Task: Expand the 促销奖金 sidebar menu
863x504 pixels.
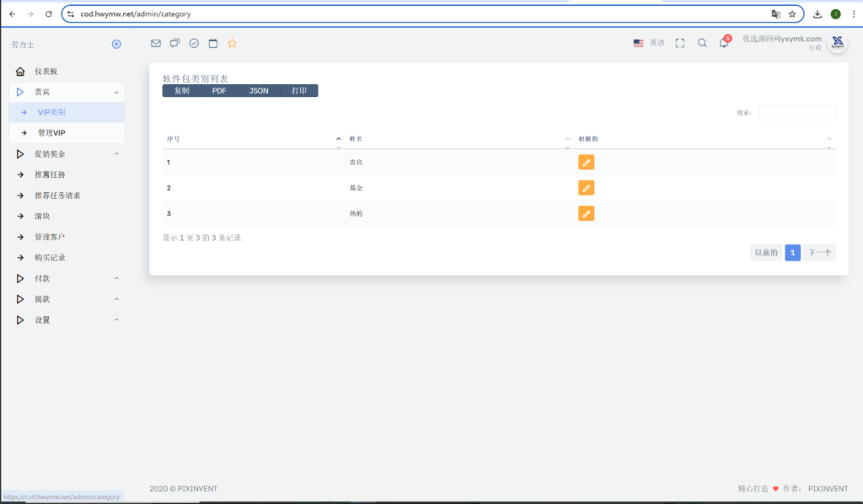Action: (67, 154)
